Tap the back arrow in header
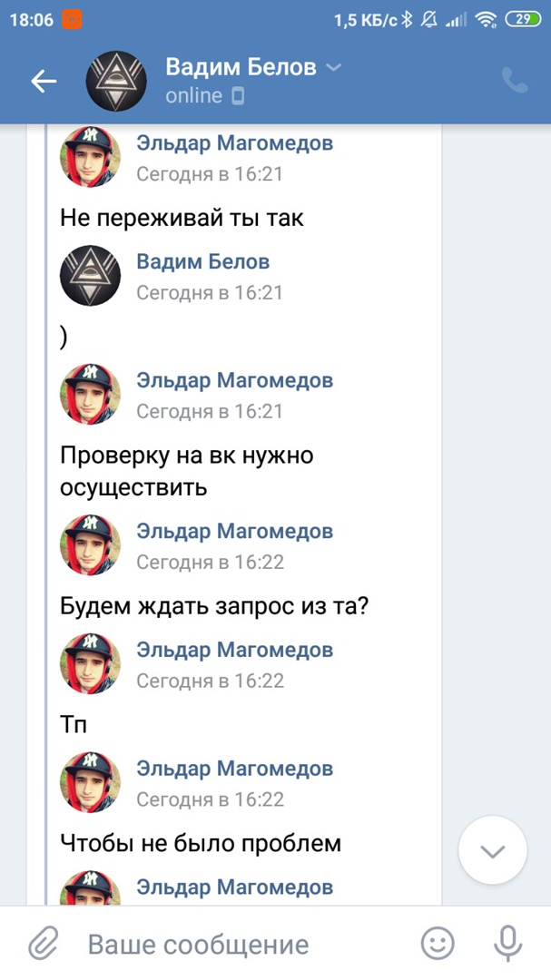Image resolution: width=551 pixels, height=980 pixels. 44,82
